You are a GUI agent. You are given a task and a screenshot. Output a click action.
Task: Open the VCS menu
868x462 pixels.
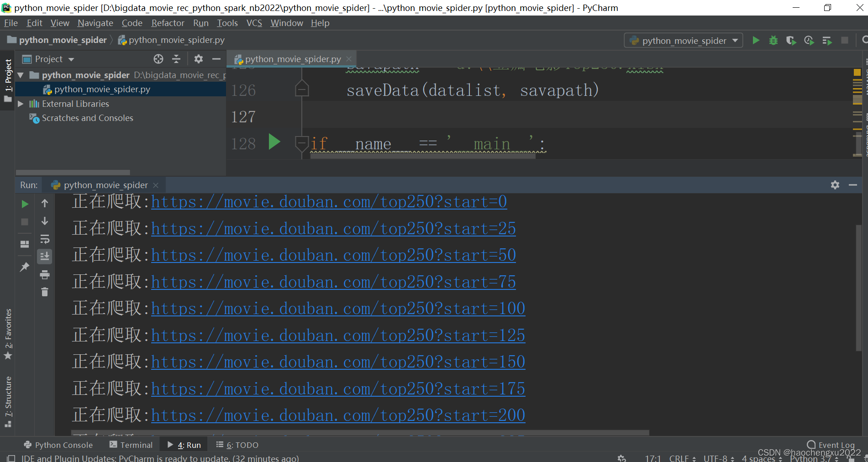(x=254, y=23)
